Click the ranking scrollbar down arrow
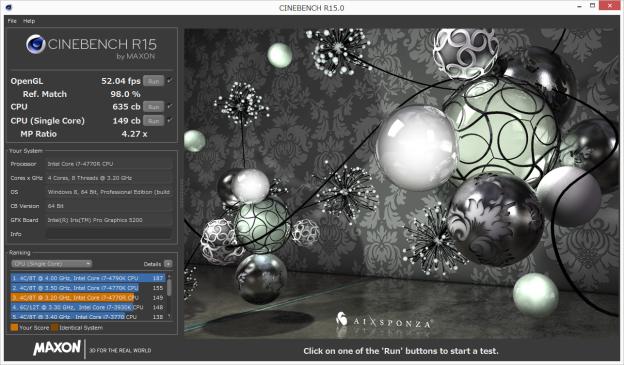 tap(169, 317)
